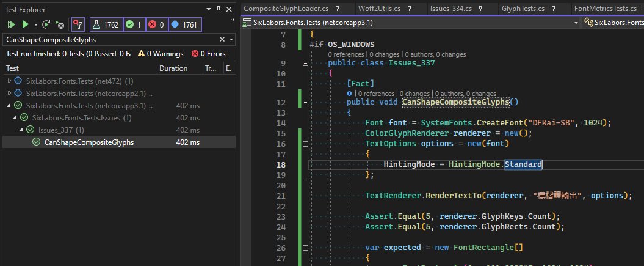Click the Run failed tests icon
Image resolution: width=644 pixels, height=266 pixels.
[60, 24]
